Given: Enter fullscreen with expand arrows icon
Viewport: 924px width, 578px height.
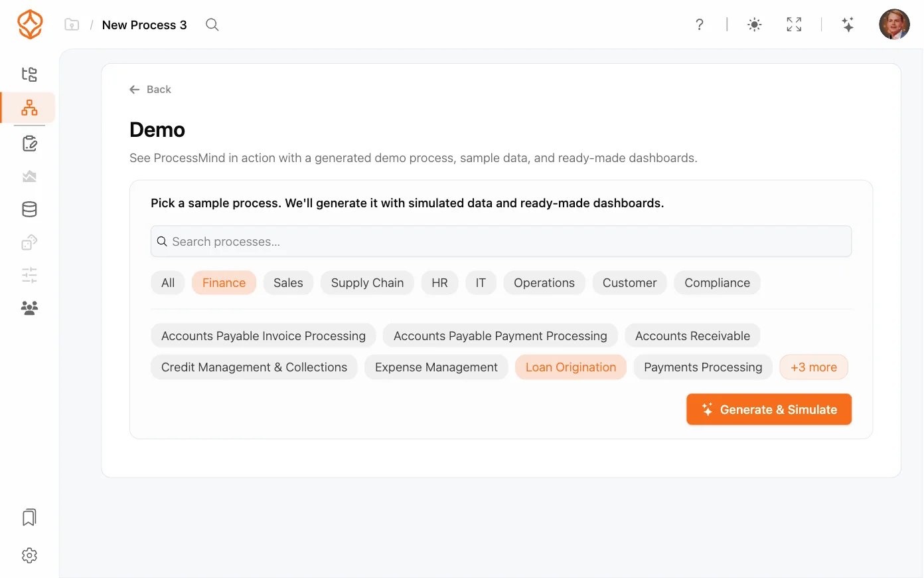Looking at the screenshot, I should 794,25.
